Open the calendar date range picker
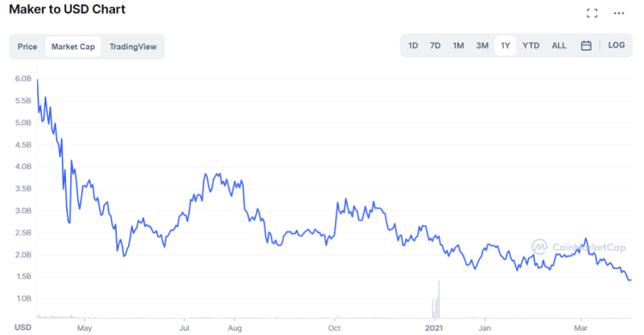This screenshot has width=644, height=335. click(586, 46)
